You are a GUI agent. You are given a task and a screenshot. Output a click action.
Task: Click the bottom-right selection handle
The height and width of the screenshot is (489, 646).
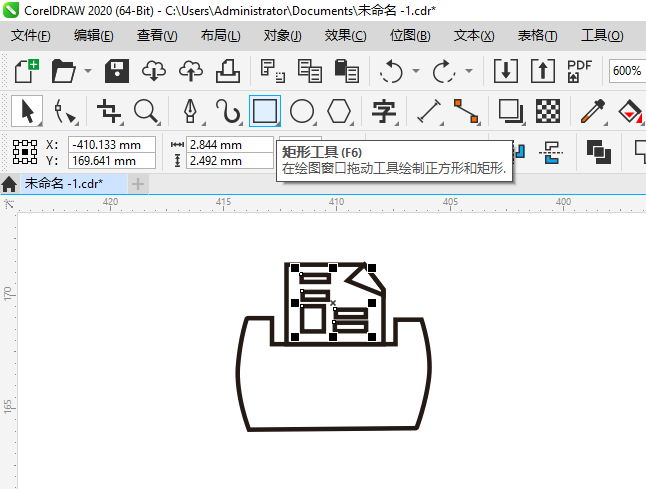click(372, 337)
